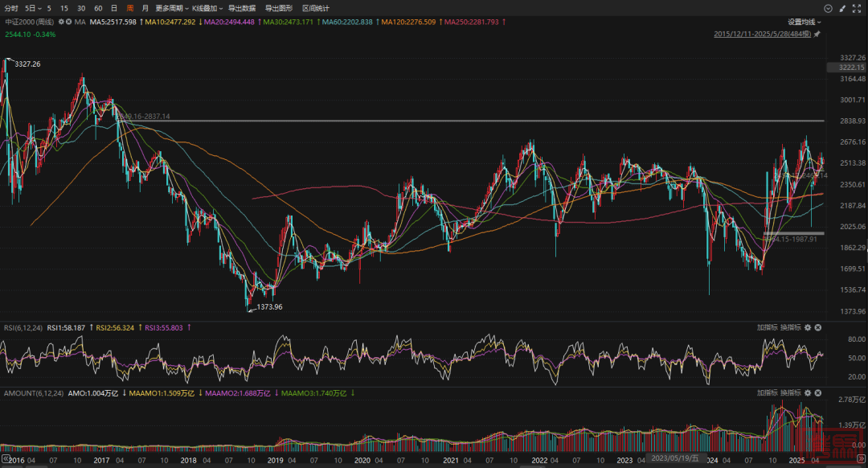Enter fullscreen chart mode
The width and height of the screenshot is (868, 468).
coord(857,8)
